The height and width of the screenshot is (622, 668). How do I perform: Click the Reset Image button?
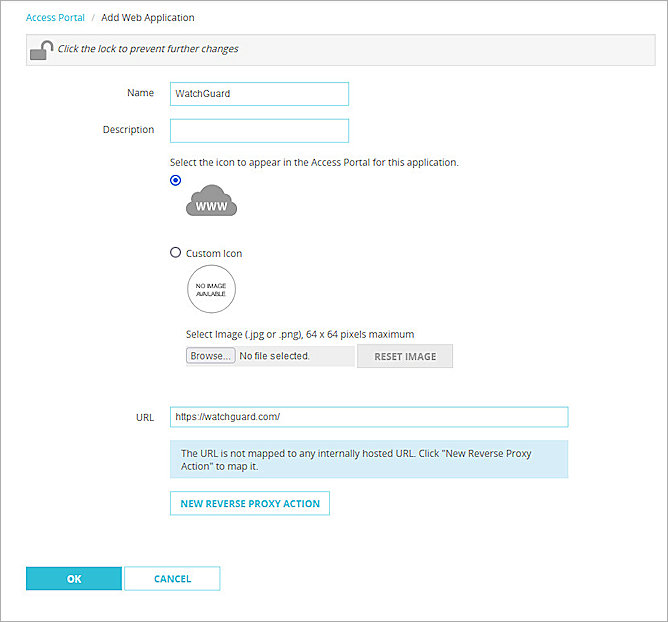pyautogui.click(x=405, y=356)
